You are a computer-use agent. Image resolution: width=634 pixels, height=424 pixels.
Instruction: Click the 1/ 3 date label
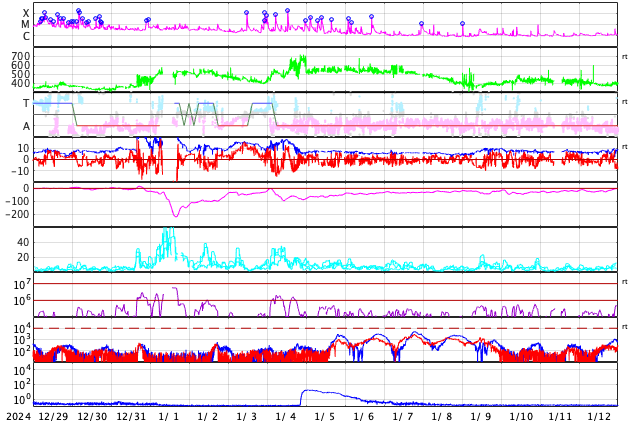247,416
